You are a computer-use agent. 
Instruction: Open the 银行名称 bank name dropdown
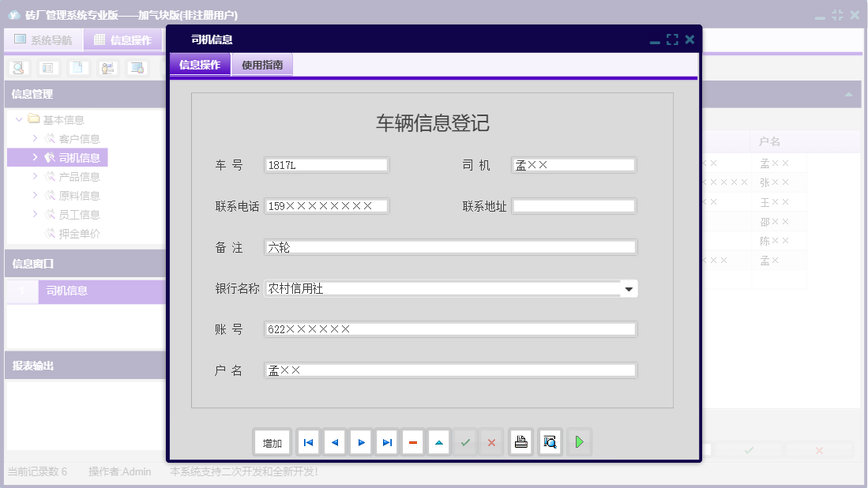coord(629,288)
